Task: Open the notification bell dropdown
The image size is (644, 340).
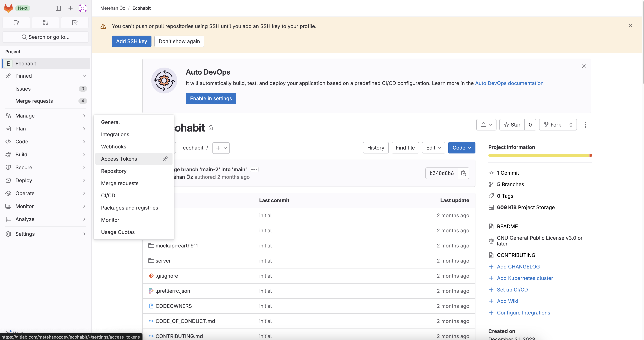Action: (x=486, y=125)
